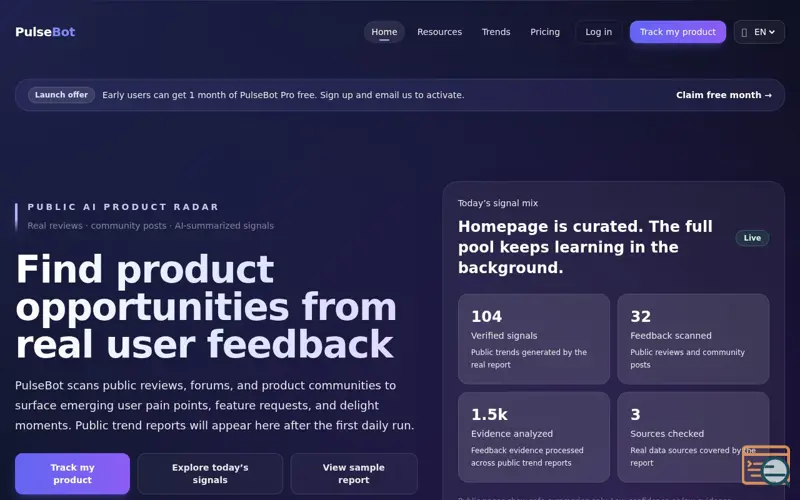The height and width of the screenshot is (500, 800).
Task: Open the Resources nav item
Action: tap(439, 32)
